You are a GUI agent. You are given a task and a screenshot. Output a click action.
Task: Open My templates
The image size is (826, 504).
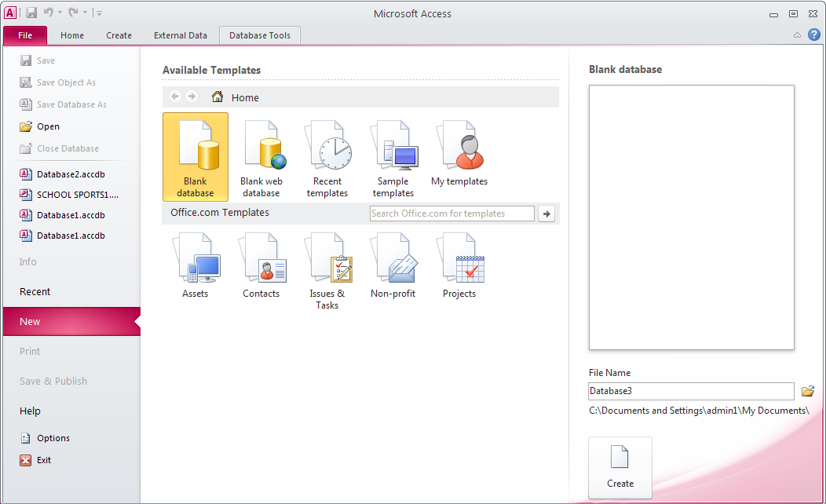pos(459,153)
